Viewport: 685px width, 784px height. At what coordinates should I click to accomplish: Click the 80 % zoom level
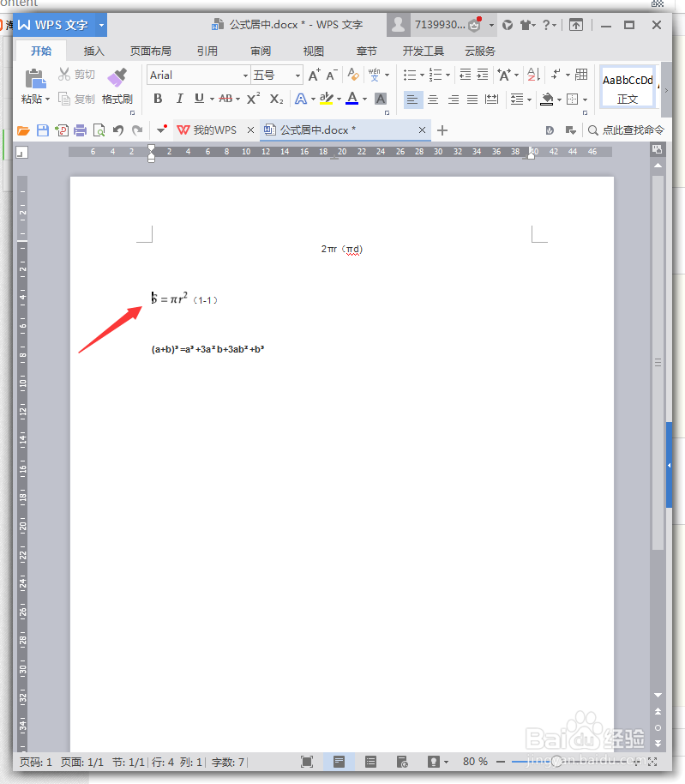coord(475,762)
